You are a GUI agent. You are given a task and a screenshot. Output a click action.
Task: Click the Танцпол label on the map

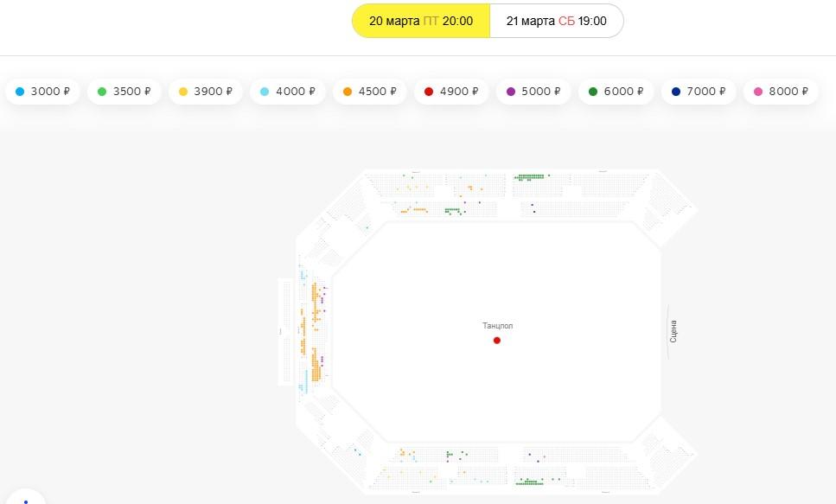tap(498, 326)
